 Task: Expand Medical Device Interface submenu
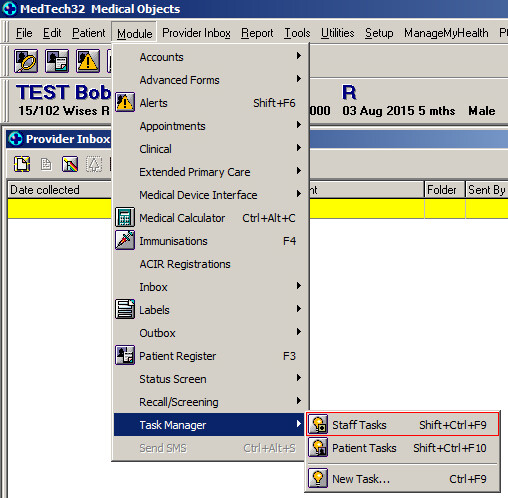click(211, 195)
